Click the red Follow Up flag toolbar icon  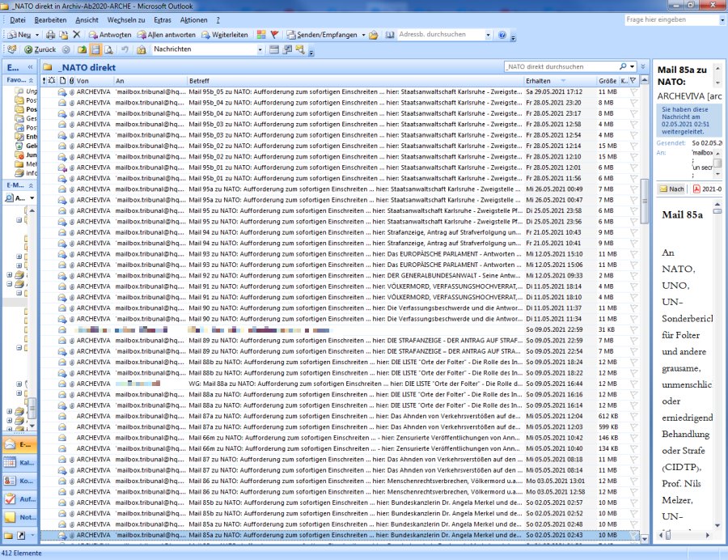pos(274,35)
